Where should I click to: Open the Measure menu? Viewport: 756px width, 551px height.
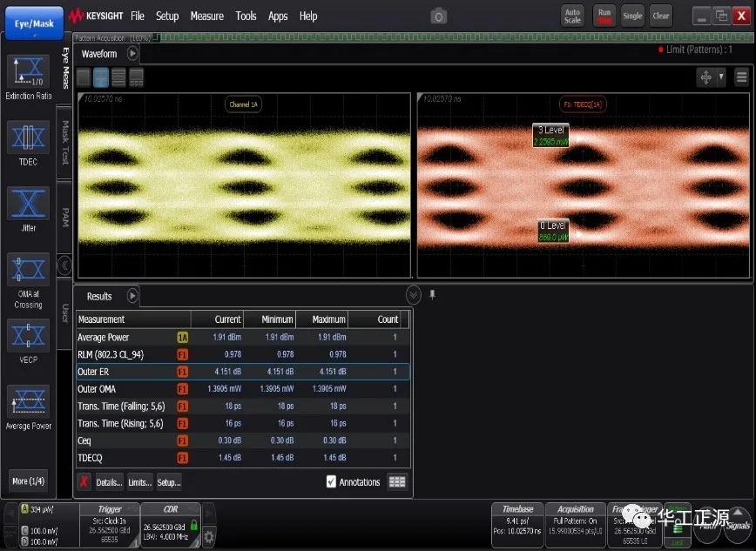point(206,16)
